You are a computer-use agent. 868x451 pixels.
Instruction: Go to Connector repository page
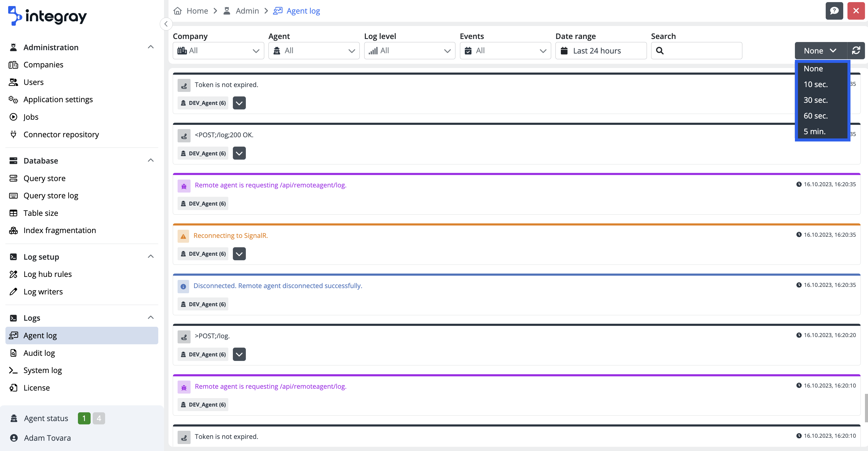(x=61, y=134)
